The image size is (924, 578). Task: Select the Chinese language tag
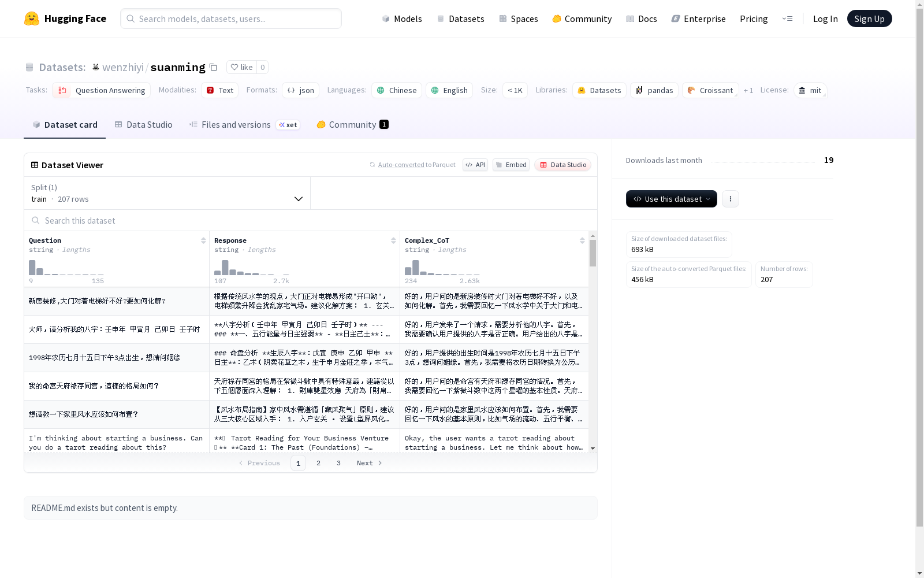point(397,90)
